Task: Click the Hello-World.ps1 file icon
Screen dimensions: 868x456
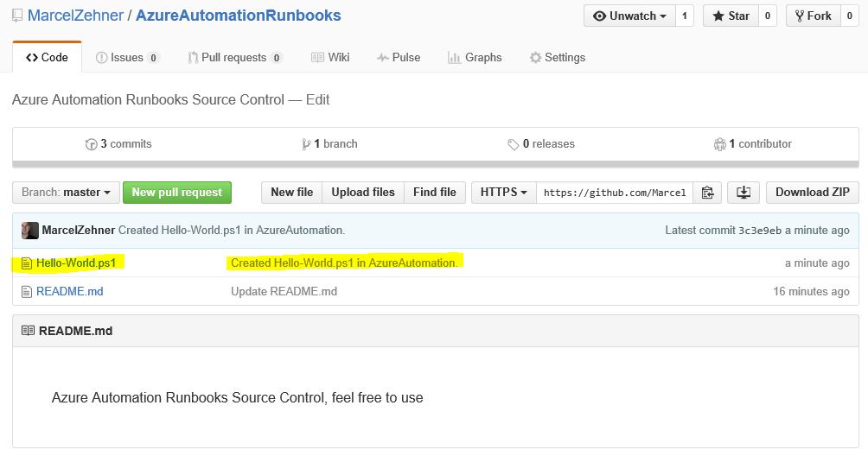Action: pos(27,263)
